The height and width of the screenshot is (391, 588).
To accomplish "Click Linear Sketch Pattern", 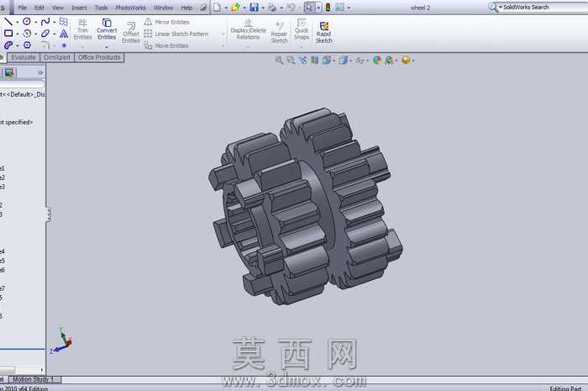I will [176, 34].
